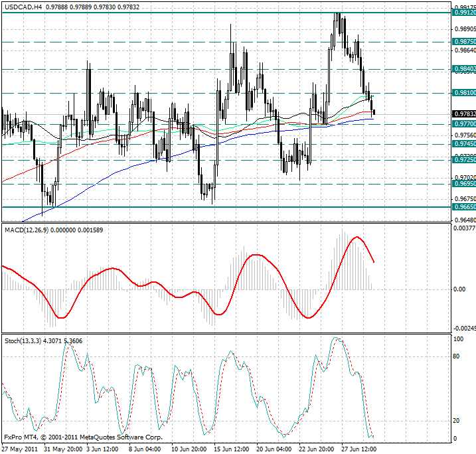Image resolution: width=476 pixels, height=454 pixels.
Task: Click the 0.9695 price level label
Action: point(464,184)
